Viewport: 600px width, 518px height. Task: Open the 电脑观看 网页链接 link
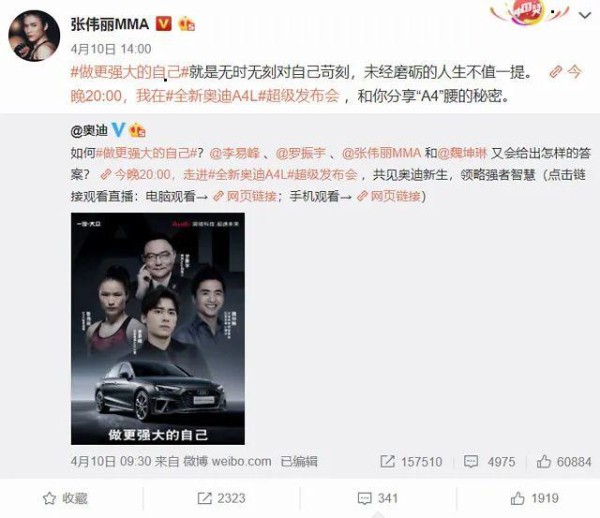coord(245,197)
